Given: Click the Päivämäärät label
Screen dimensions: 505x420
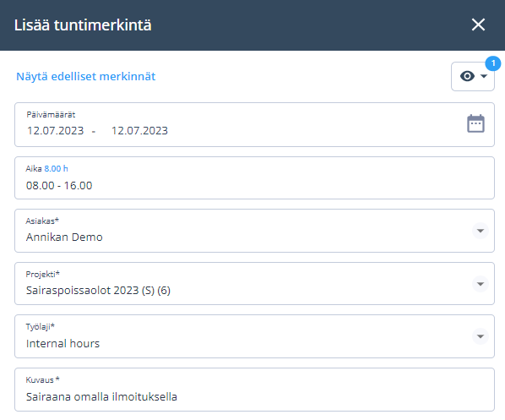Looking at the screenshot, I should (51, 115).
